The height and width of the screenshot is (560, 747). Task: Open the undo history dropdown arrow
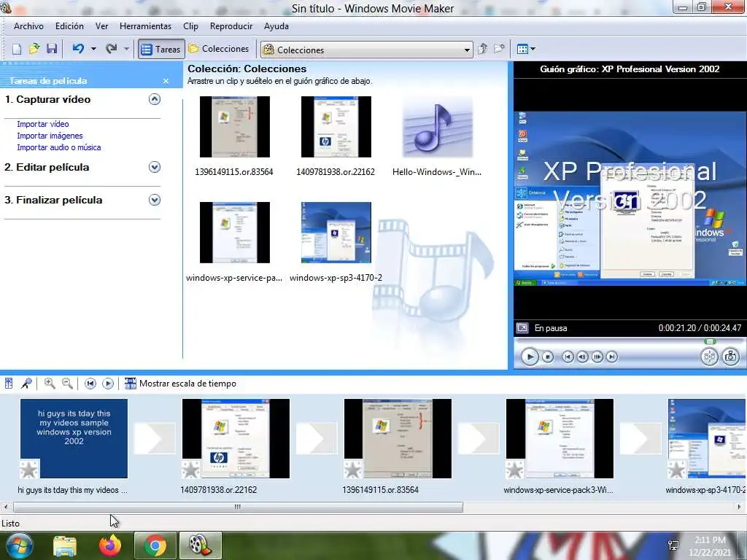tap(93, 49)
